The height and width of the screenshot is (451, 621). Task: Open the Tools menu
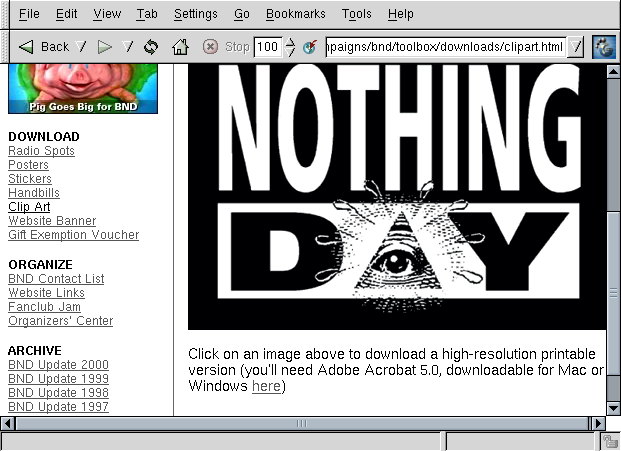click(356, 14)
